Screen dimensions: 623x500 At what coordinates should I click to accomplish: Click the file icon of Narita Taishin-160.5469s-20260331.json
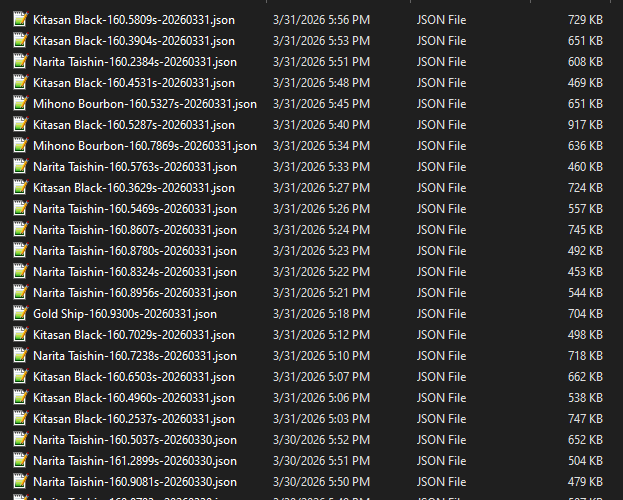pos(21,209)
